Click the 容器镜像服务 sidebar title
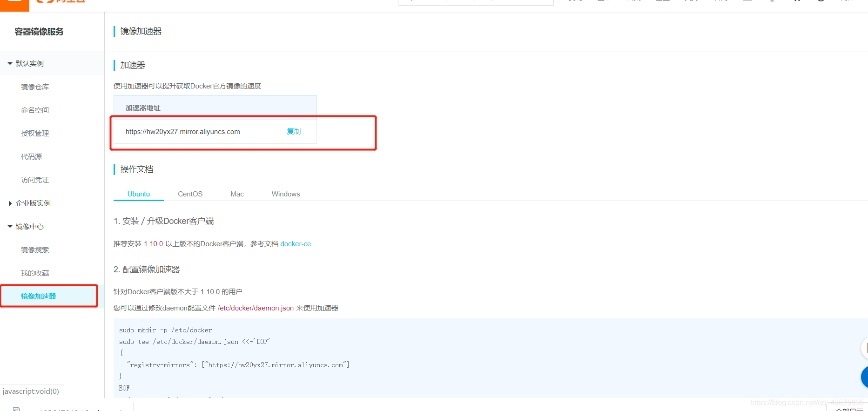The width and height of the screenshot is (868, 411). (x=39, y=32)
